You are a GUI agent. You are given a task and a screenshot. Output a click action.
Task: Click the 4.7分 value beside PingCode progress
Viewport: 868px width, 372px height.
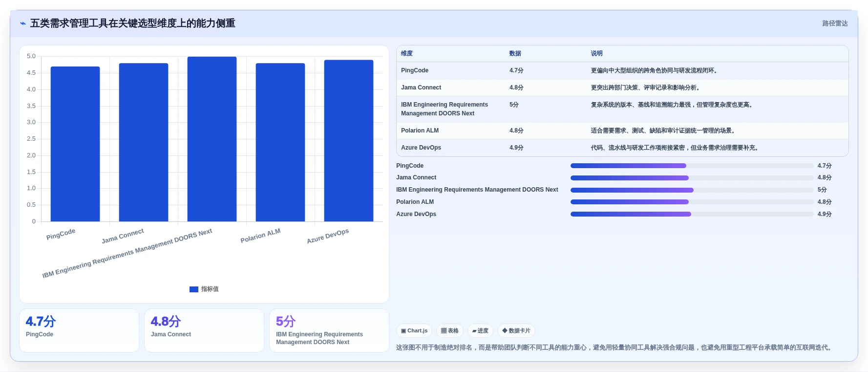(x=825, y=166)
